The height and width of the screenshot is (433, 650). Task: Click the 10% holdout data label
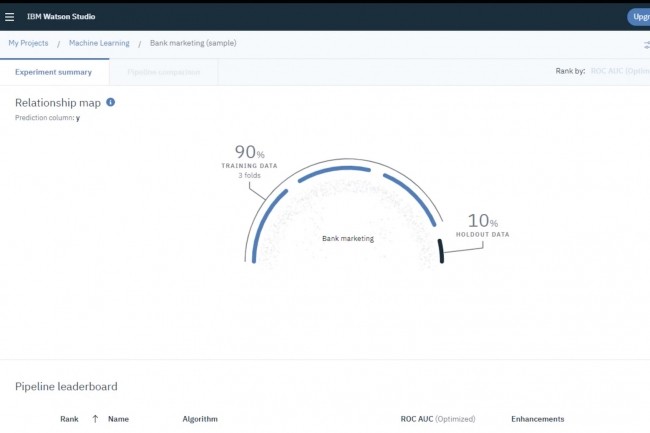tap(483, 225)
